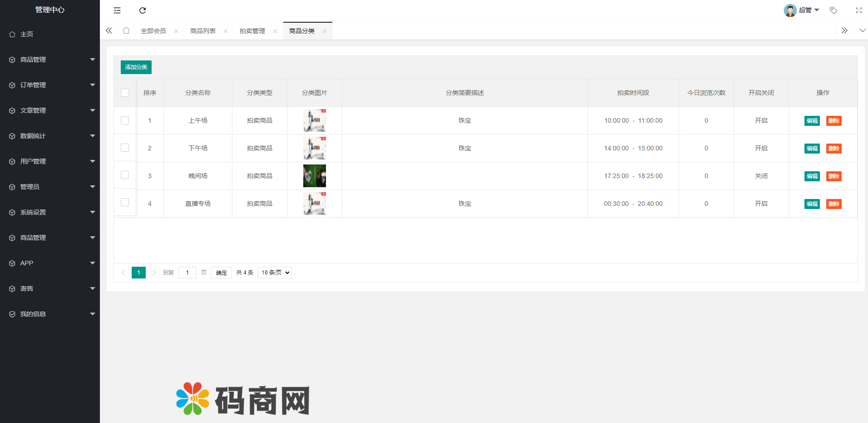Open the 10 条/页 page size dropdown
This screenshot has width=868, height=423.
275,273
